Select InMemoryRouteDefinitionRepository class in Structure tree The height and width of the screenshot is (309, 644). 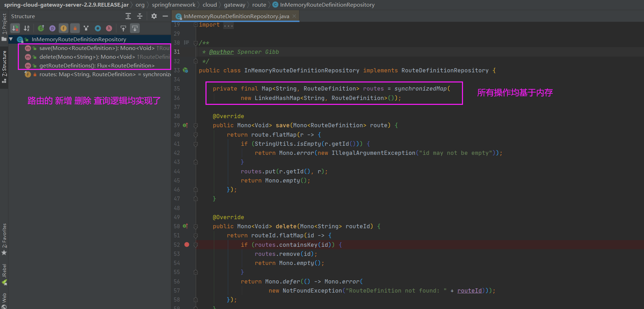[x=79, y=39]
